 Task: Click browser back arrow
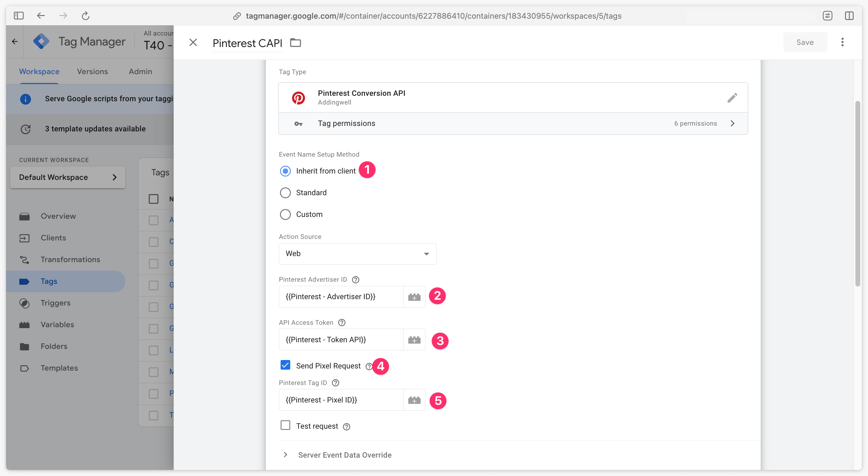tap(41, 15)
